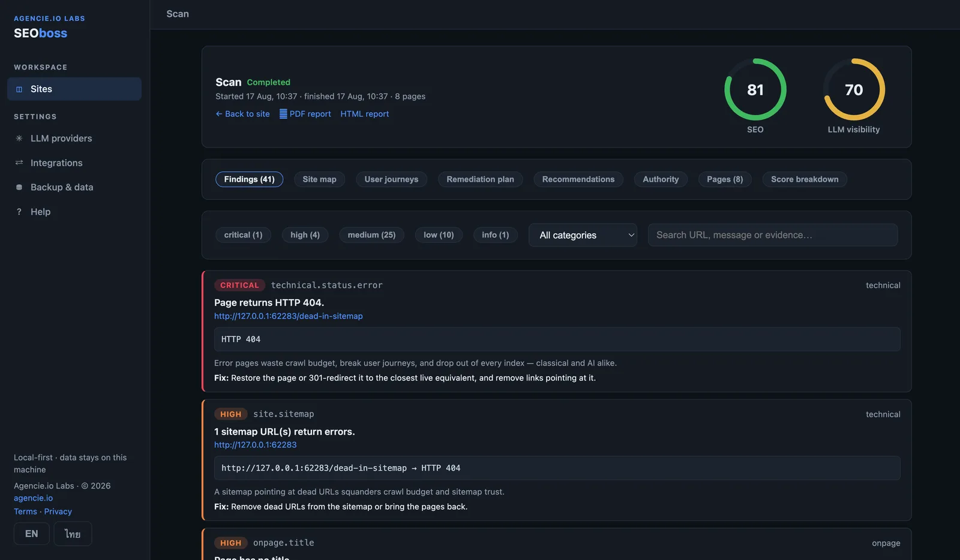Viewport: 960px width, 560px height.
Task: Click the LLM providers asterisk icon
Action: 19,139
